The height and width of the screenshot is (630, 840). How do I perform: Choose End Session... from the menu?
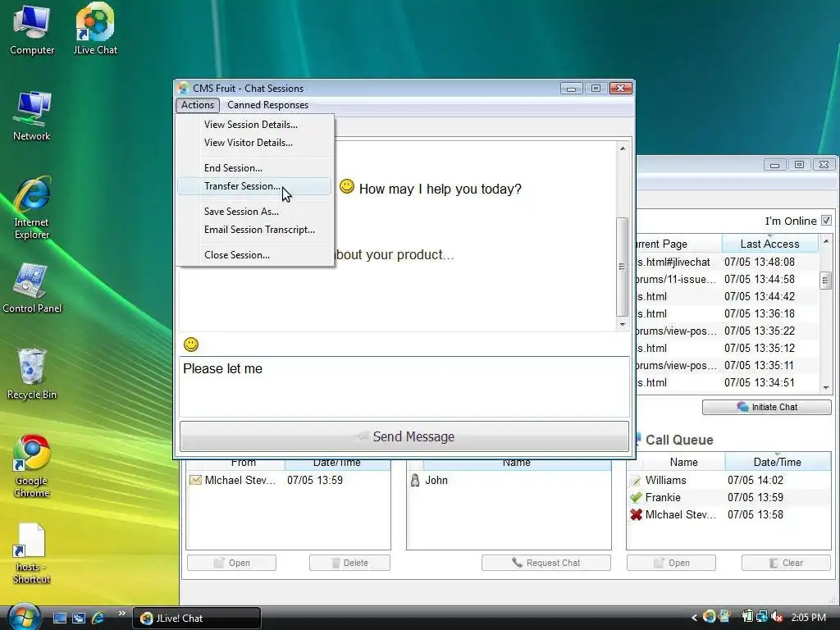click(x=233, y=167)
